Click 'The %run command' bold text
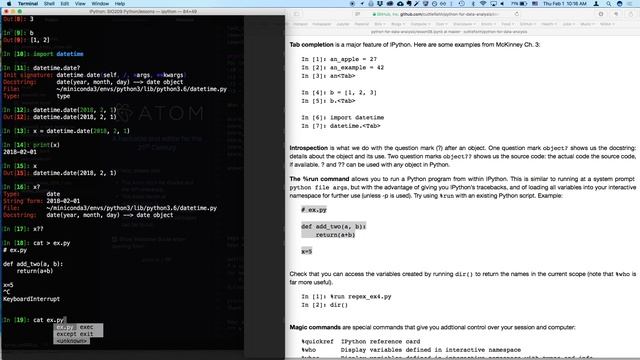The image size is (640, 360). 319,179
